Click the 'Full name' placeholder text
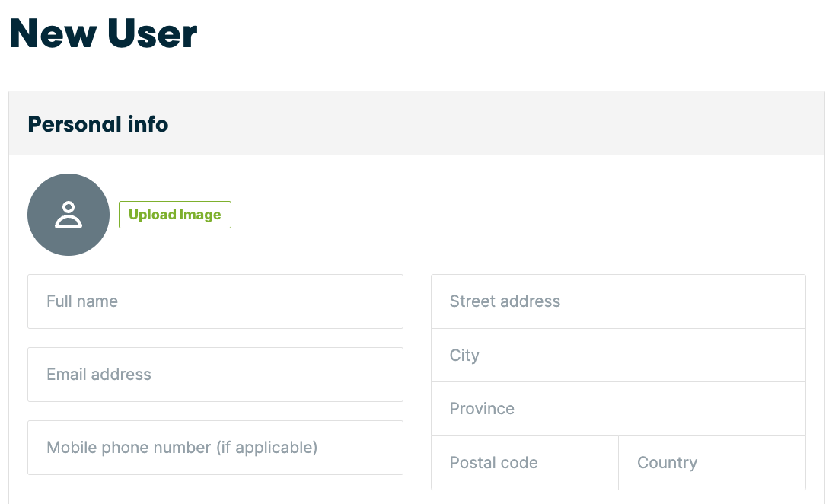The image size is (832, 504). pos(82,301)
